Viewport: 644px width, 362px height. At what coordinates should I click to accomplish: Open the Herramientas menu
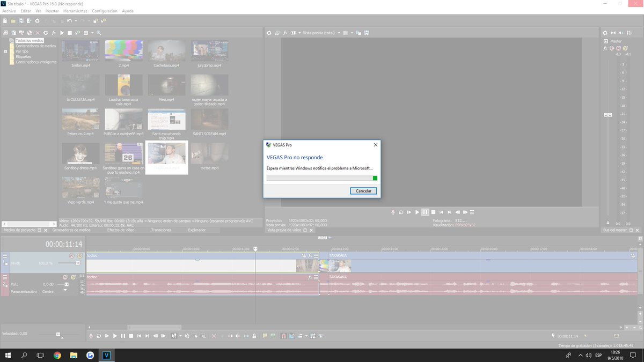click(76, 11)
